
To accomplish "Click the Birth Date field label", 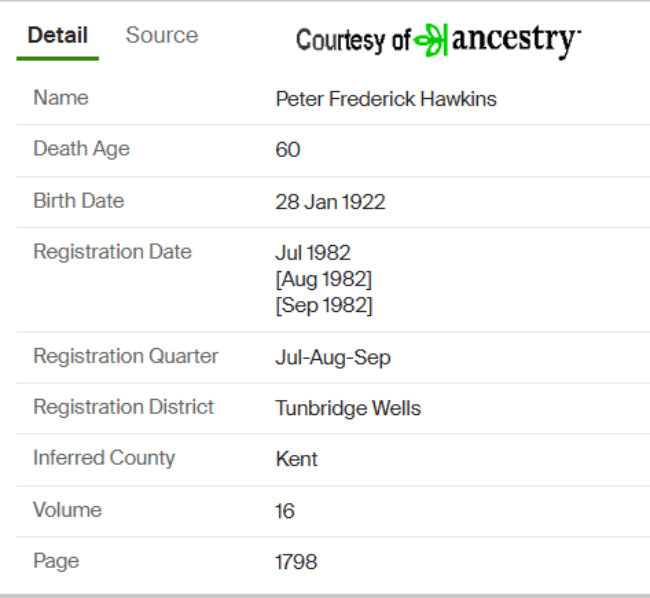I will [79, 201].
